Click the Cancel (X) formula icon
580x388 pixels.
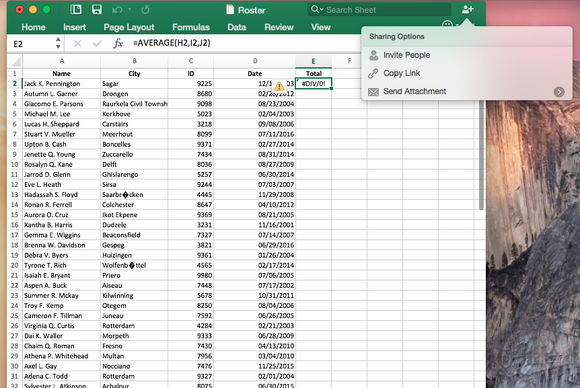[x=77, y=44]
